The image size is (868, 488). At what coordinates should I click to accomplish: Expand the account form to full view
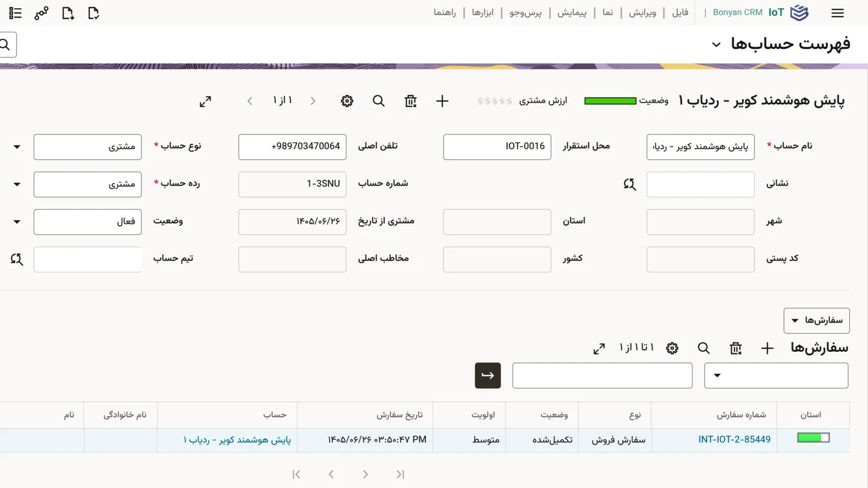pyautogui.click(x=205, y=101)
